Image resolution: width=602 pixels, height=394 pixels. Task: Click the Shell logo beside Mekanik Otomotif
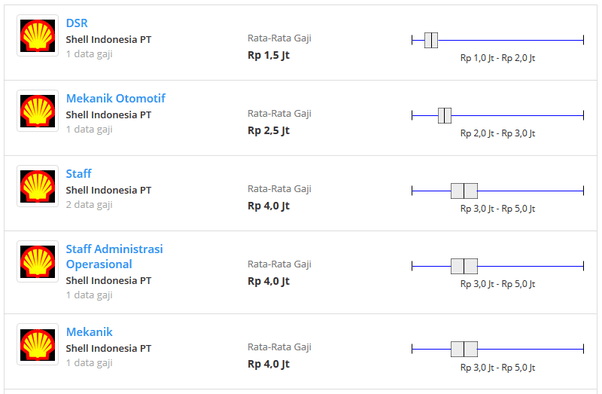click(x=38, y=111)
